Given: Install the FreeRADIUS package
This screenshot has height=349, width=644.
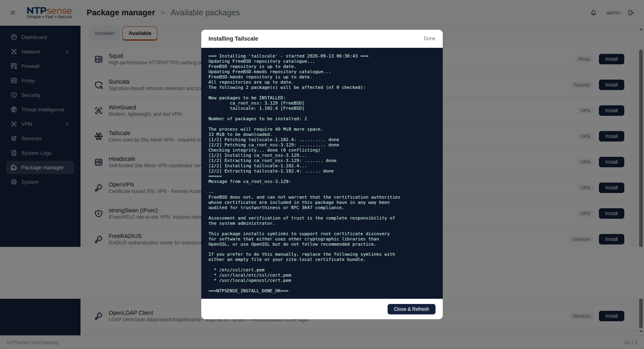Looking at the screenshot, I should pos(611,239).
